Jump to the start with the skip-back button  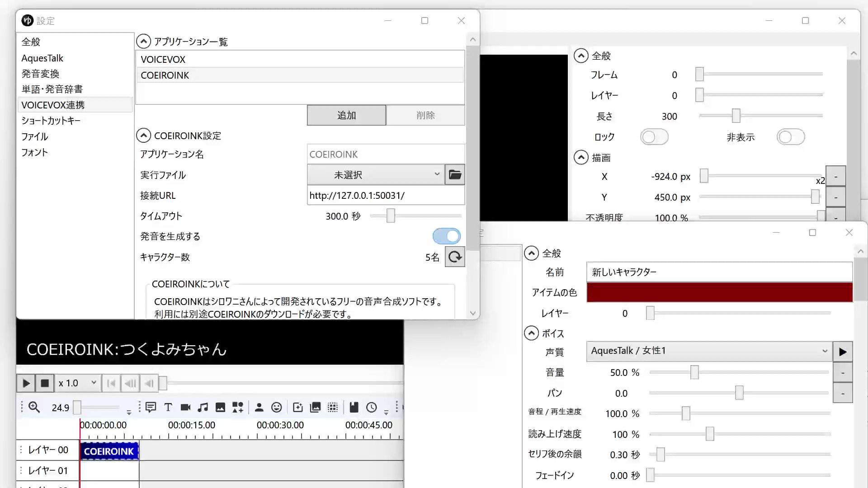pos(111,383)
